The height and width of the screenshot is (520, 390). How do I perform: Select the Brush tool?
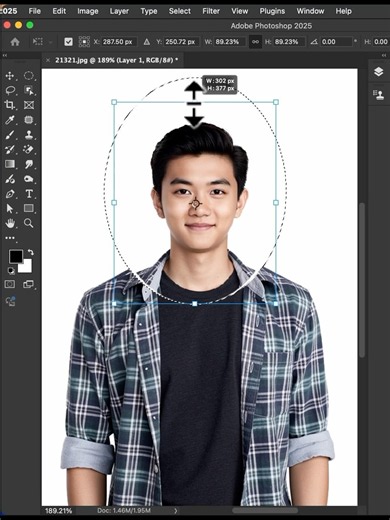click(10, 135)
